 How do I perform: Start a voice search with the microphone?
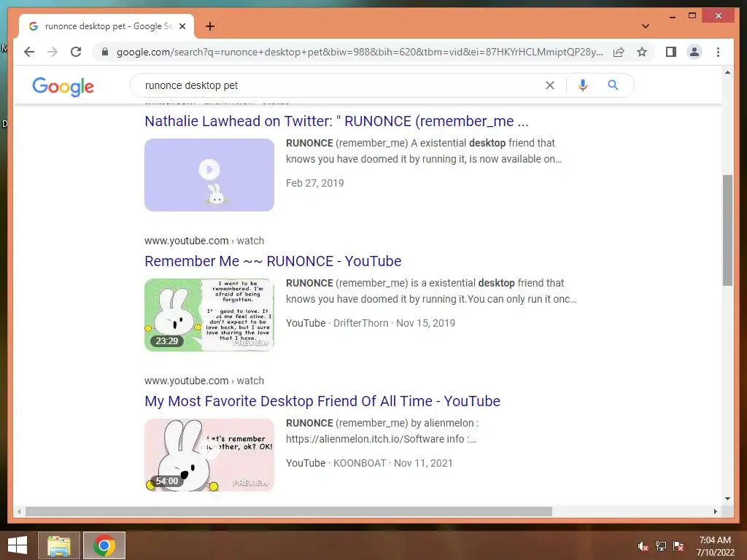point(582,85)
